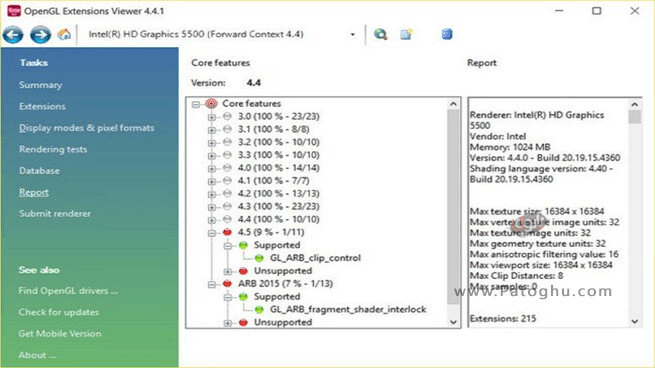Click the blue database cylinder icon

(x=447, y=34)
